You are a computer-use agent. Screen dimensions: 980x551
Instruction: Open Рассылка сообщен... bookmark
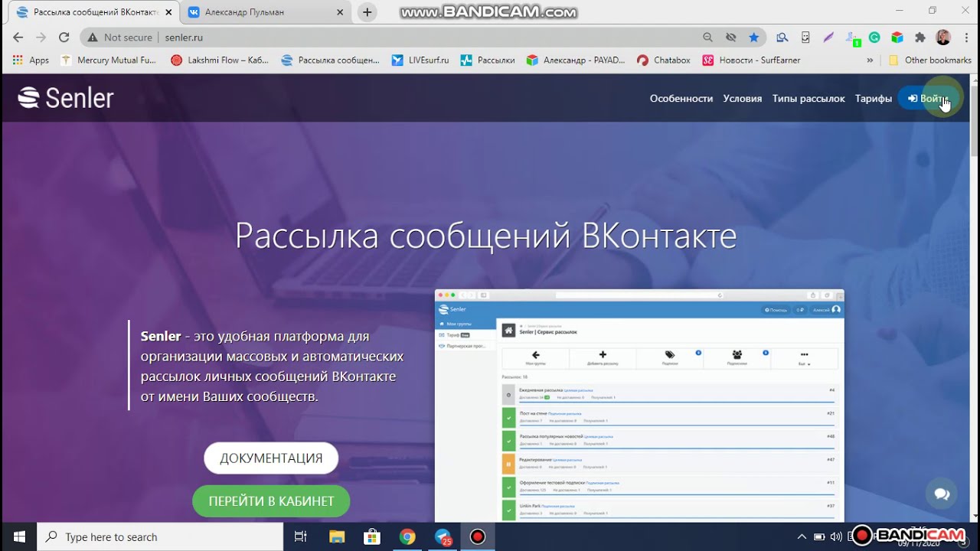coord(330,60)
